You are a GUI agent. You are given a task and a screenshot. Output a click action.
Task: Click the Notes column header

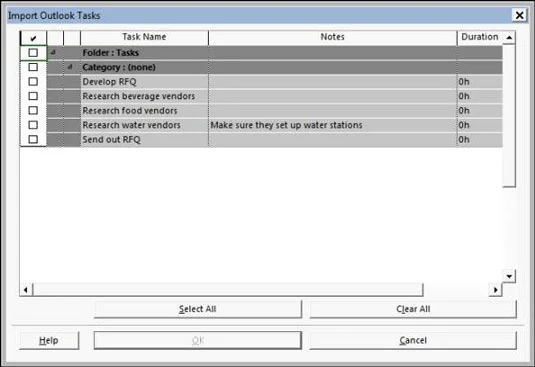[332, 37]
